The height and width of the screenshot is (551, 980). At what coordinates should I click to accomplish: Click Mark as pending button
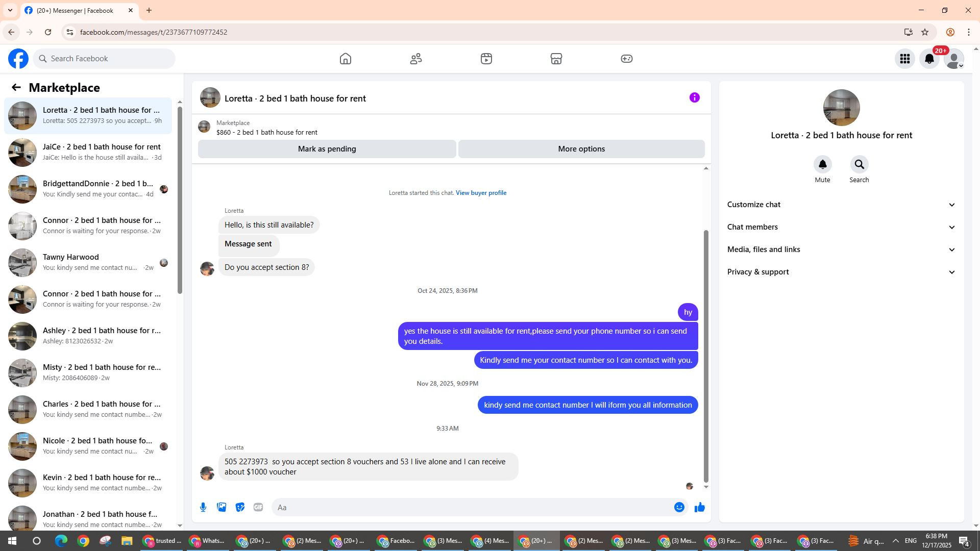(x=327, y=149)
